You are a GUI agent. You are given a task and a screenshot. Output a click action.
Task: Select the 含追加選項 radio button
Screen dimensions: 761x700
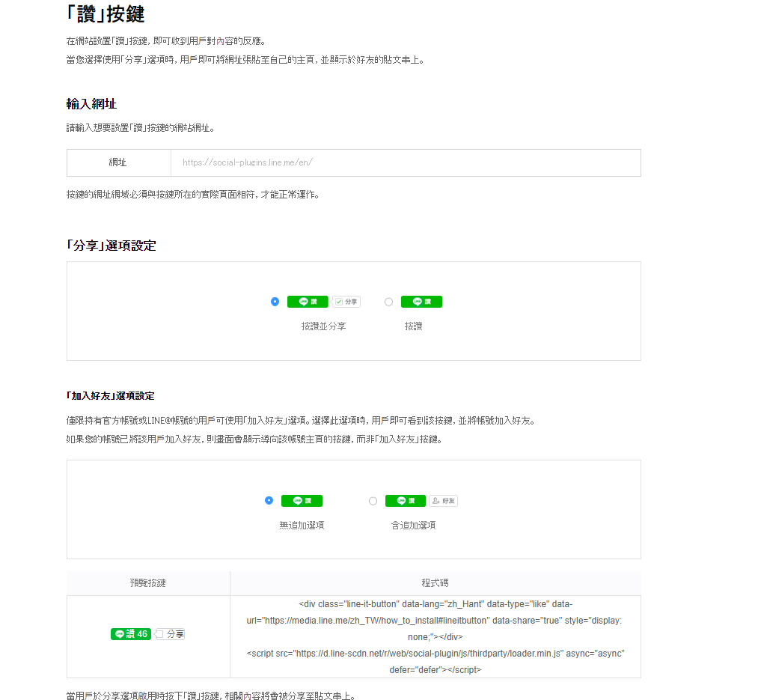pyautogui.click(x=373, y=501)
